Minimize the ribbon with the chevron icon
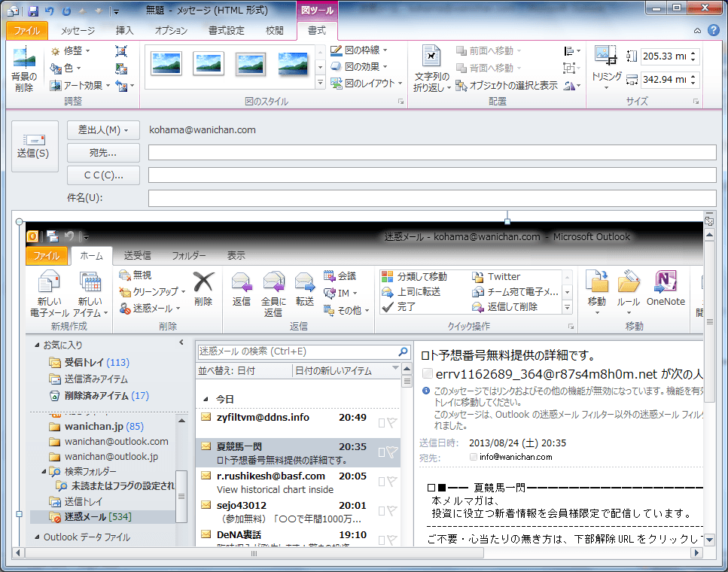This screenshot has width=728, height=572. tap(697, 31)
